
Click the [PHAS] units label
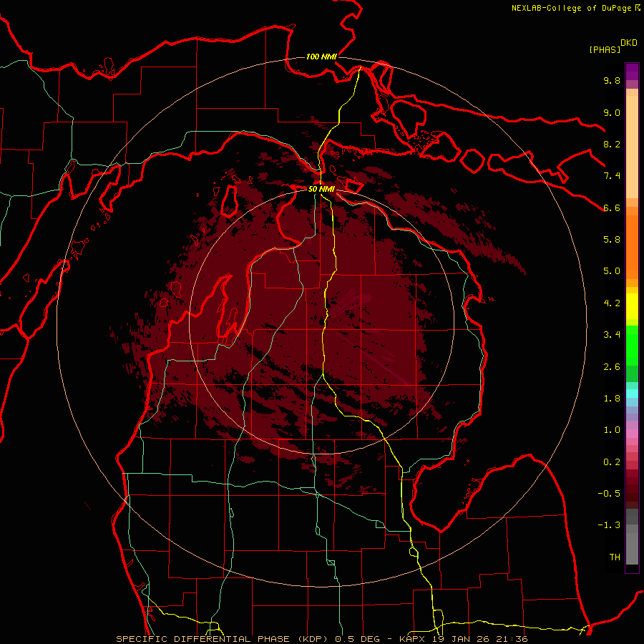coord(605,49)
